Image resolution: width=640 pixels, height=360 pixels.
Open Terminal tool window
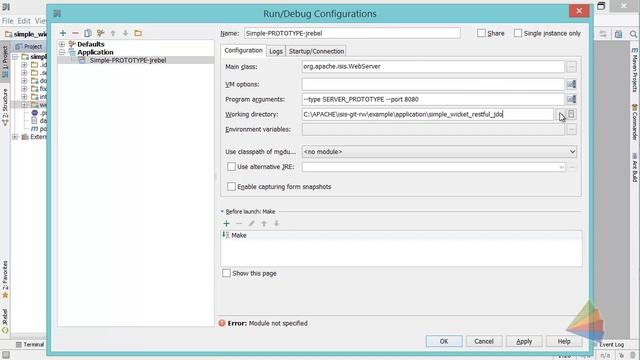[30, 344]
